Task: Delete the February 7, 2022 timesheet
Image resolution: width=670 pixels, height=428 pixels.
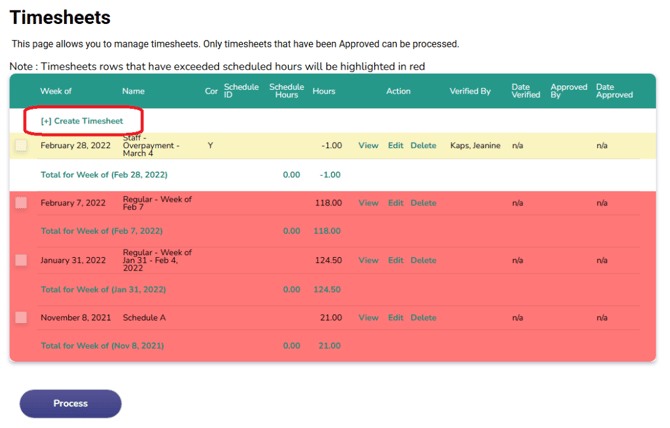Action: [x=423, y=203]
